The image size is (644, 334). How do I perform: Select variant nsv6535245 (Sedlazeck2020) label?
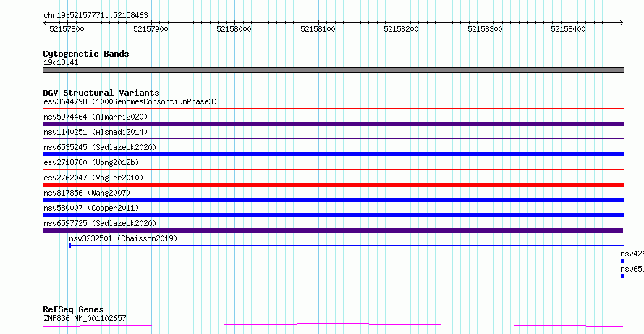(100, 147)
